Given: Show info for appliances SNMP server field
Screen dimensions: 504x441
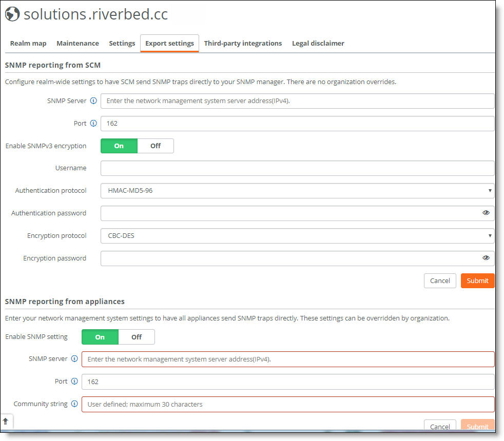Looking at the screenshot, I should pyautogui.click(x=74, y=359).
